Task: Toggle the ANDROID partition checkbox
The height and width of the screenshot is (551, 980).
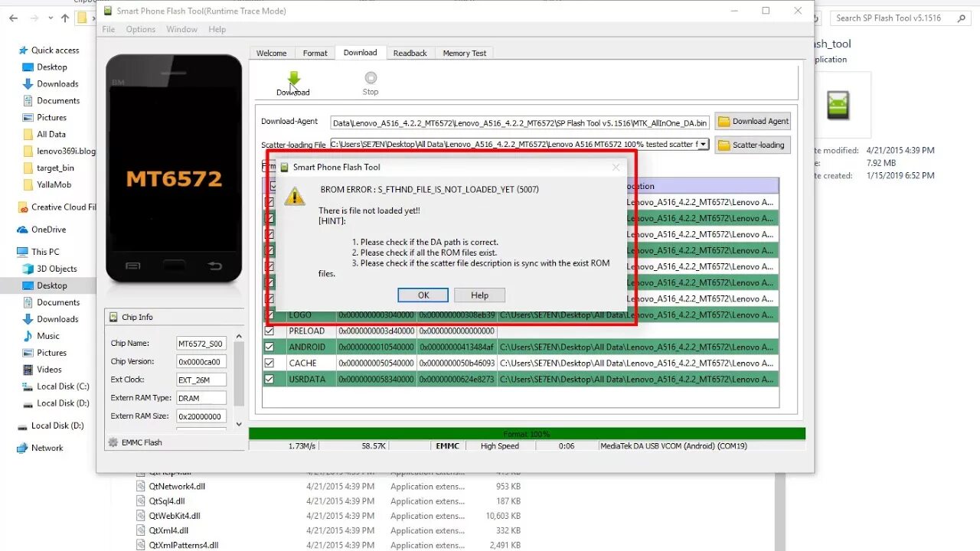Action: point(269,347)
